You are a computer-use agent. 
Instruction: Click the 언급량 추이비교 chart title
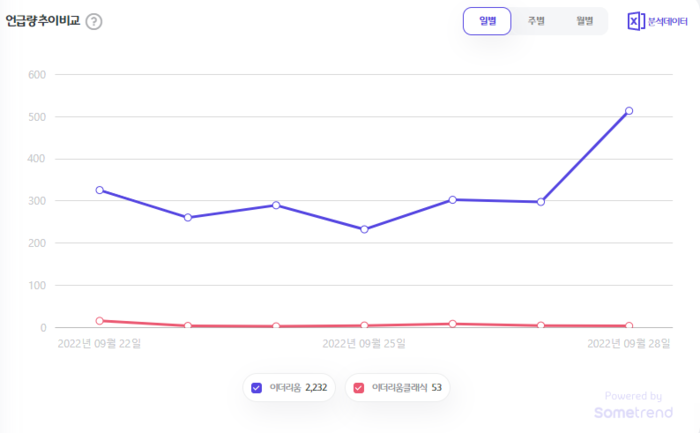point(42,21)
